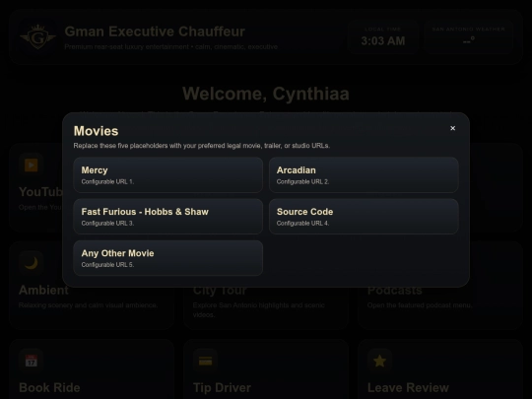Click the San Antonio Weather widget
This screenshot has height=399, width=532.
click(469, 37)
